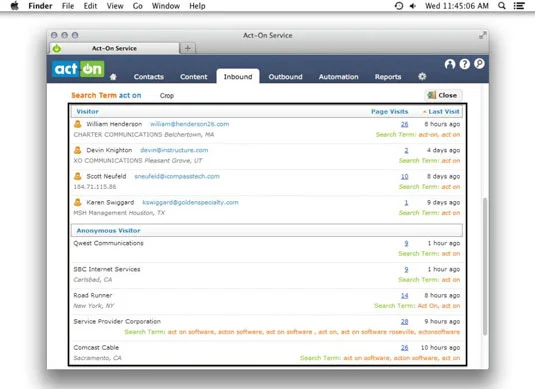The width and height of the screenshot is (535, 389).
Task: Open Devin Knighton's 2 page visits
Action: pyautogui.click(x=406, y=150)
